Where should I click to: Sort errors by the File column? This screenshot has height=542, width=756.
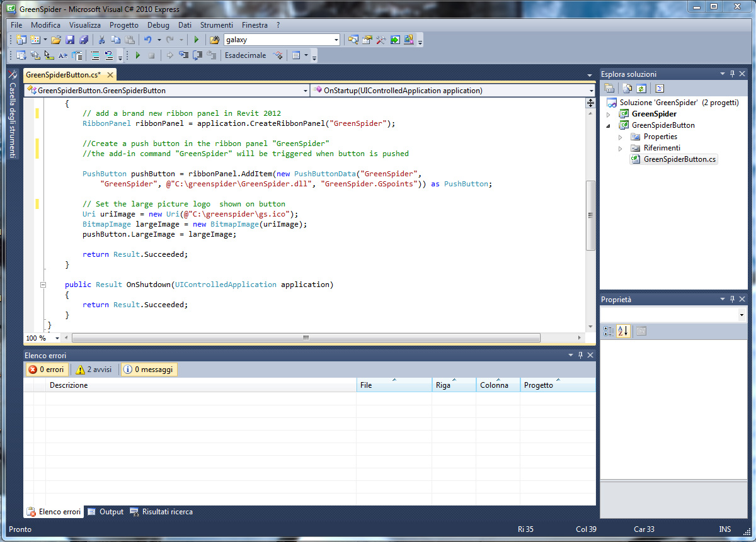pyautogui.click(x=394, y=385)
